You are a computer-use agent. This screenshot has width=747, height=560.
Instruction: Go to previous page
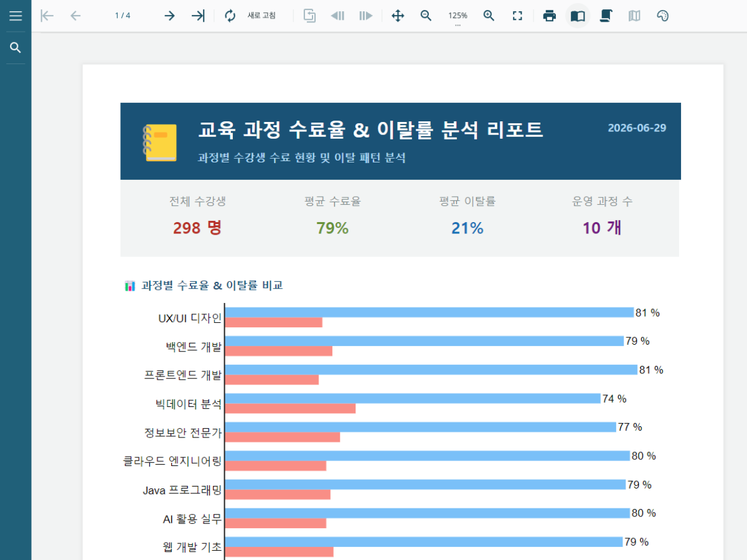pyautogui.click(x=75, y=16)
